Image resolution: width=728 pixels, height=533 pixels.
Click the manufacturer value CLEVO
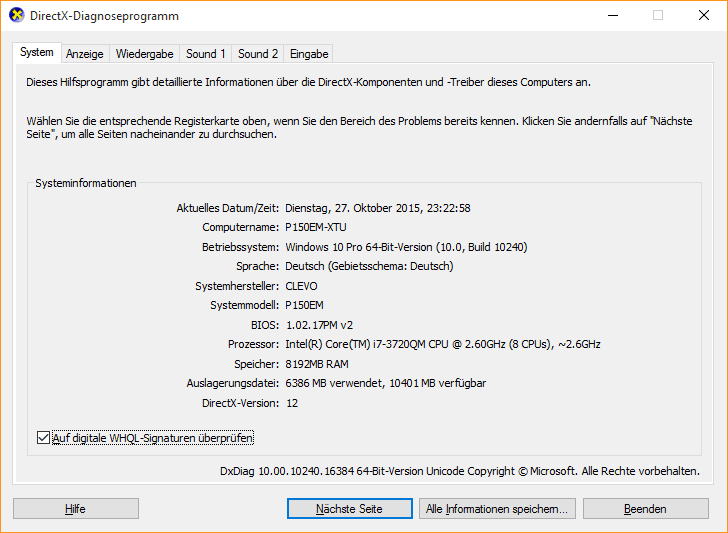coord(301,286)
